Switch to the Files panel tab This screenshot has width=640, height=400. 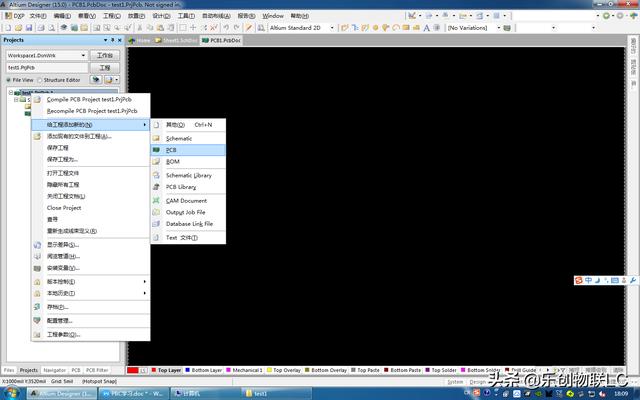tap(9, 370)
